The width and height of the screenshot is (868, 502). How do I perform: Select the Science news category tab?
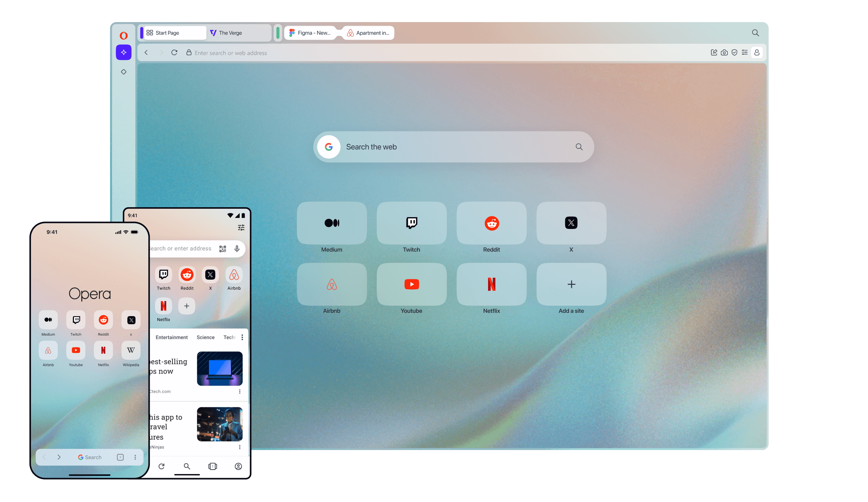pyautogui.click(x=205, y=337)
